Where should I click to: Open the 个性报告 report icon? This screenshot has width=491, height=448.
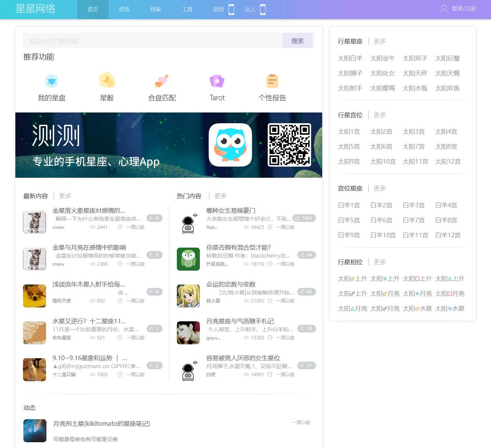point(272,81)
